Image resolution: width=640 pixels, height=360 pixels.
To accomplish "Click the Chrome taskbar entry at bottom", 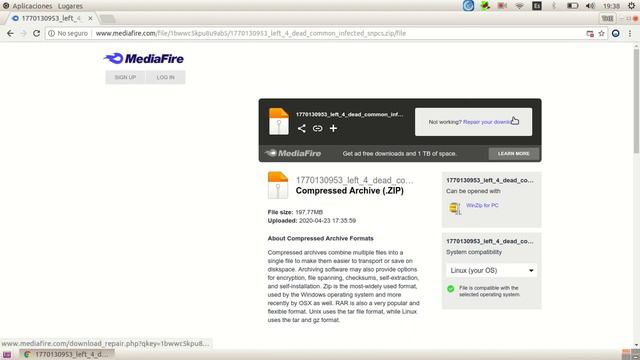I will [x=67, y=354].
